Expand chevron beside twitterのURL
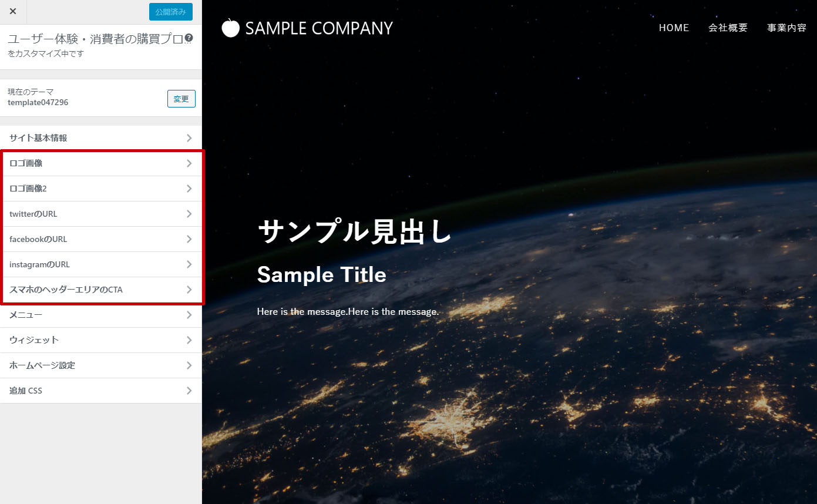Image resolution: width=817 pixels, height=504 pixels. pyautogui.click(x=189, y=214)
